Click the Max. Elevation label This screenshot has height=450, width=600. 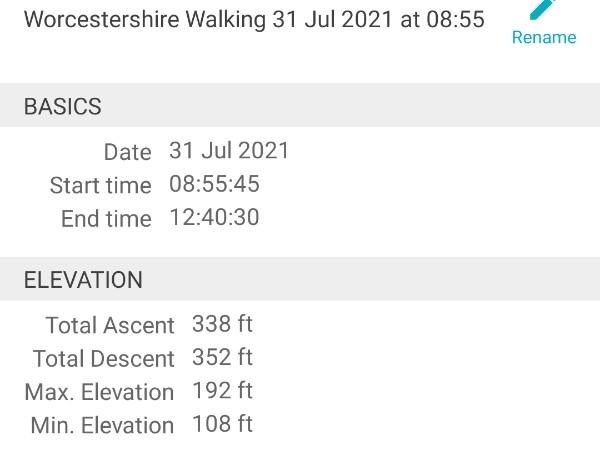coord(99,392)
